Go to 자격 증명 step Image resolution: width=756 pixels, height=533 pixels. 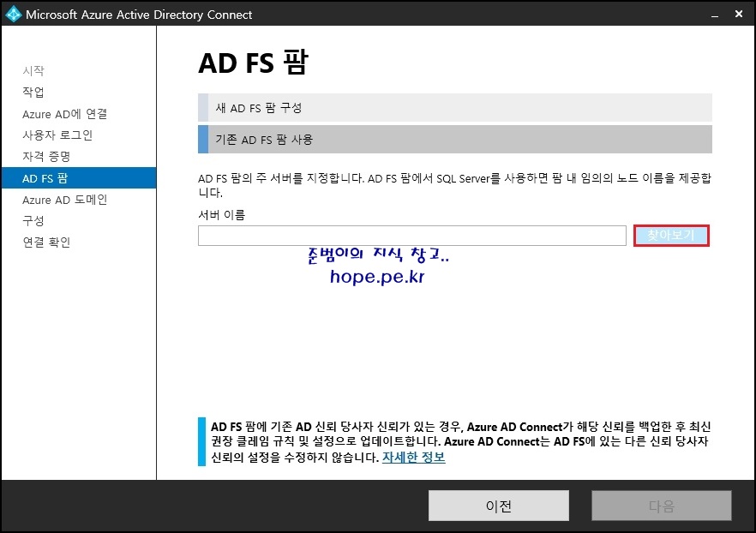[x=46, y=156]
